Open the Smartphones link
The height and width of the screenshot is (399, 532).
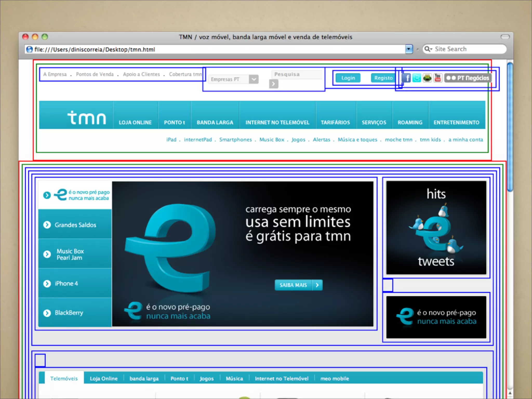coord(235,140)
